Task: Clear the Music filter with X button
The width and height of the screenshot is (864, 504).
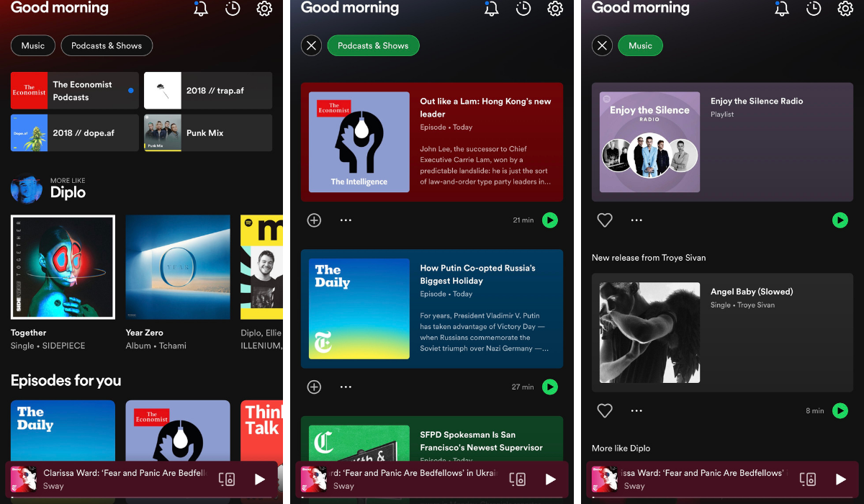Action: [602, 45]
